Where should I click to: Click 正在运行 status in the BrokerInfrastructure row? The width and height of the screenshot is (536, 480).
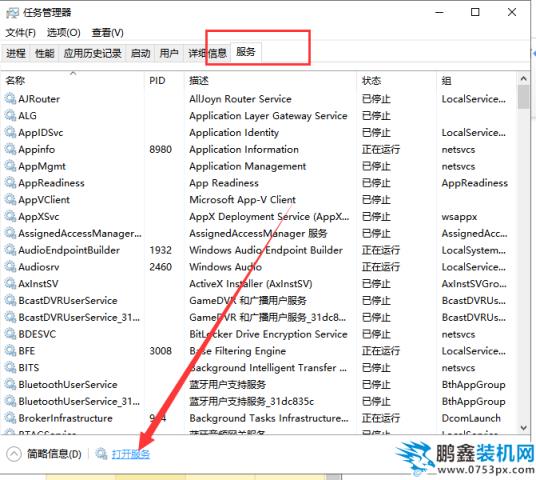point(381,418)
